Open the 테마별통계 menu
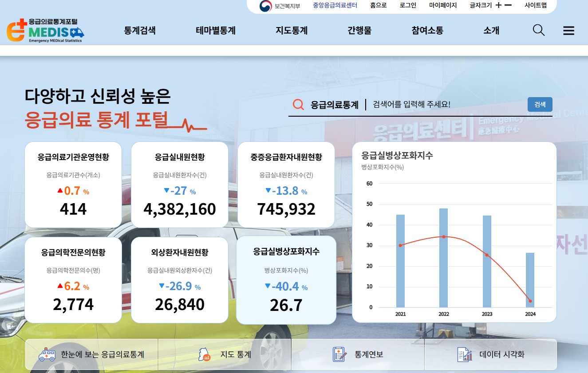This screenshot has height=373, width=588. point(216,31)
